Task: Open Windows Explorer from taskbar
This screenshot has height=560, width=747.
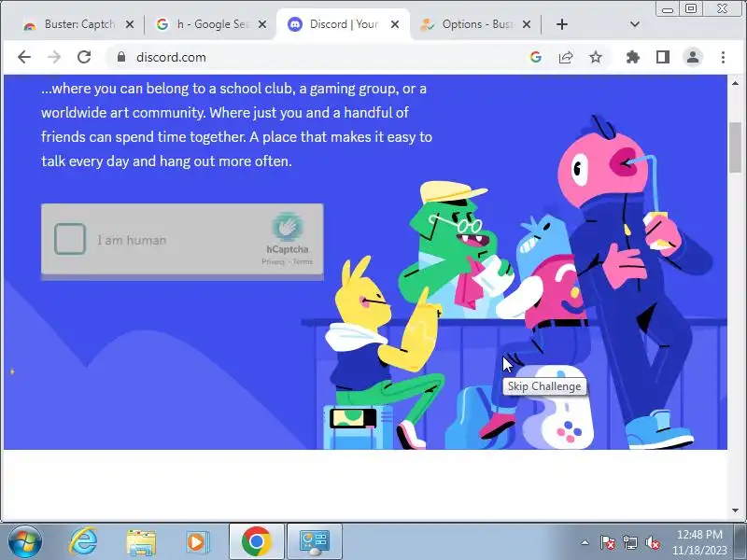Action: point(141,542)
